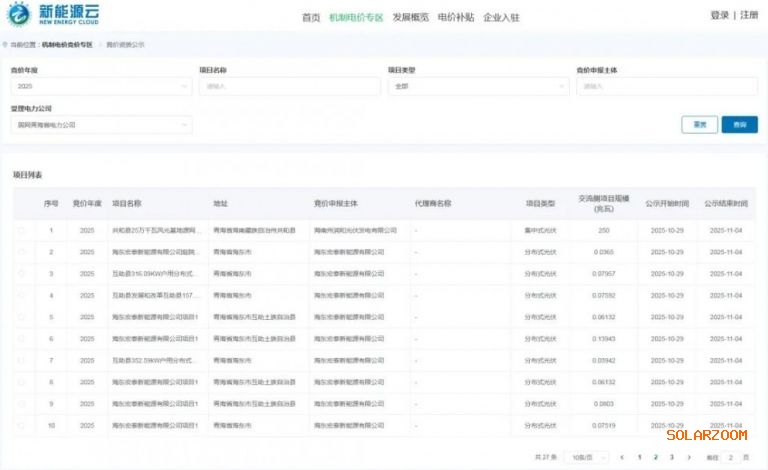The height and width of the screenshot is (470, 768).
Task: Click the 重置 reset button
Action: [699, 125]
